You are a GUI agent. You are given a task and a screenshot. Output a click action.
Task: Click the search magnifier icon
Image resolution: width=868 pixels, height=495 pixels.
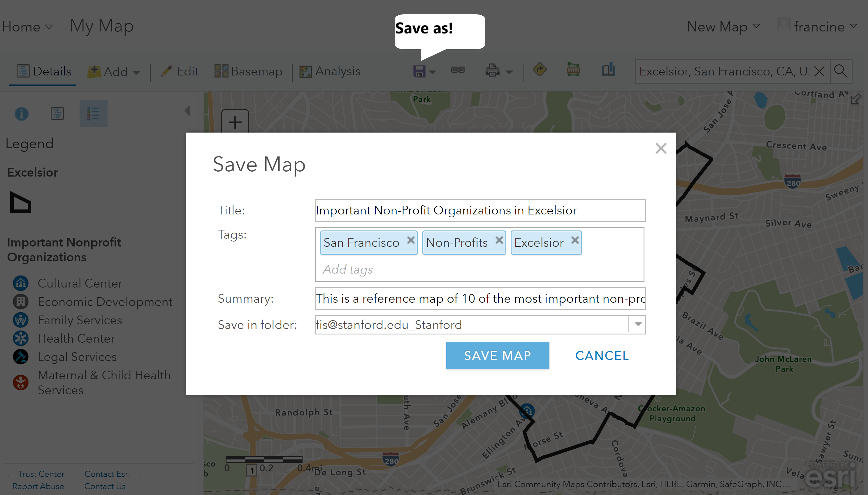pyautogui.click(x=840, y=71)
